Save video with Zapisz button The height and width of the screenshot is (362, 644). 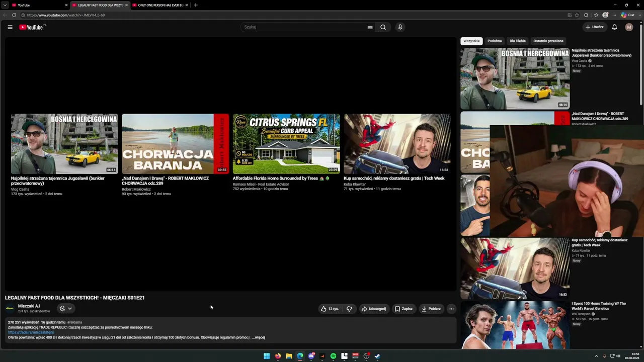coord(404,309)
